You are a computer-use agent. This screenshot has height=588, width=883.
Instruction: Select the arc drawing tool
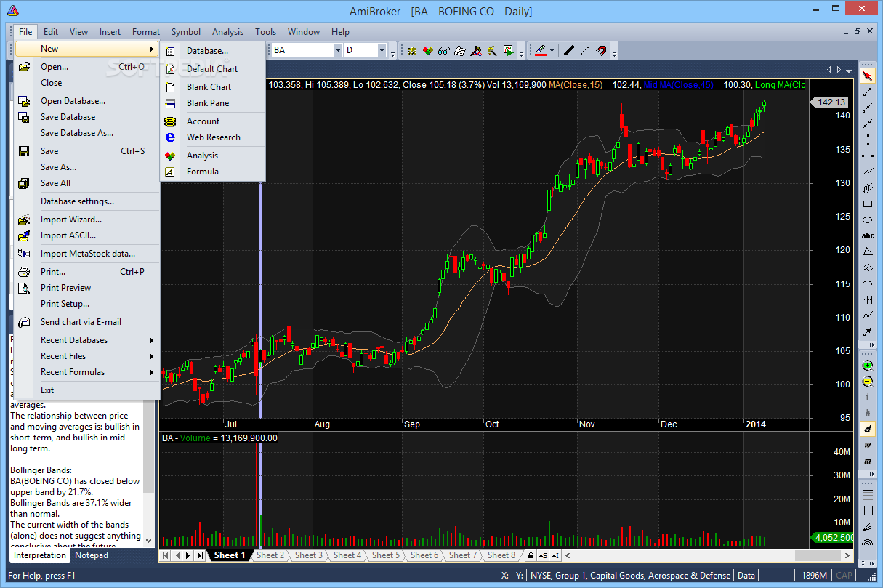(x=867, y=283)
